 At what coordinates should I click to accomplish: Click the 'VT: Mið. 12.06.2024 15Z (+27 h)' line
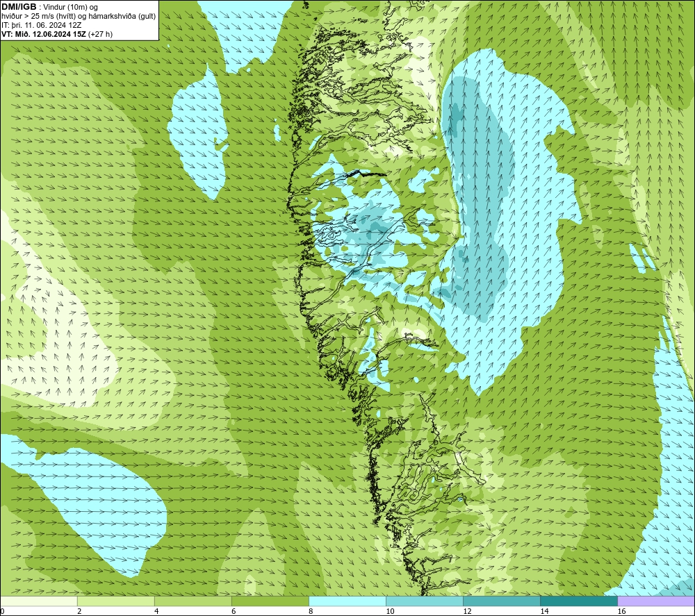coord(57,34)
